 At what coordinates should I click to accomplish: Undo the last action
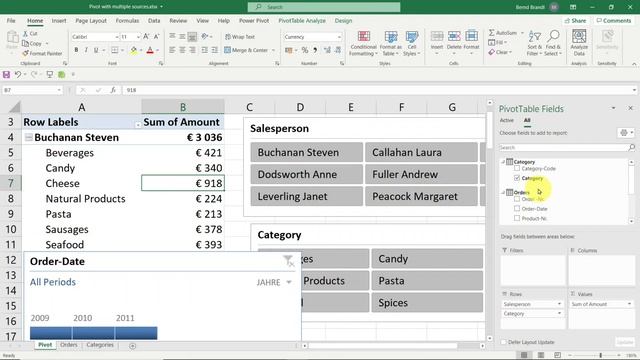[x=18, y=74]
